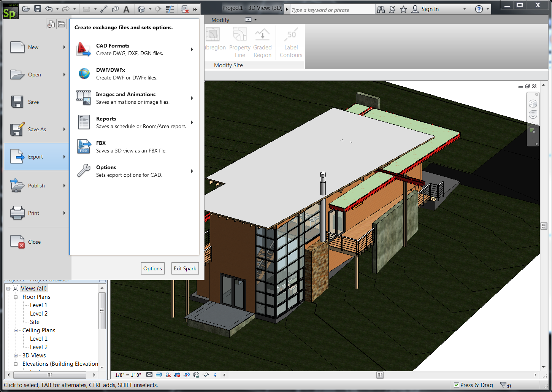Open the Open submenu in application menu
This screenshot has height=392, width=552.
37,75
